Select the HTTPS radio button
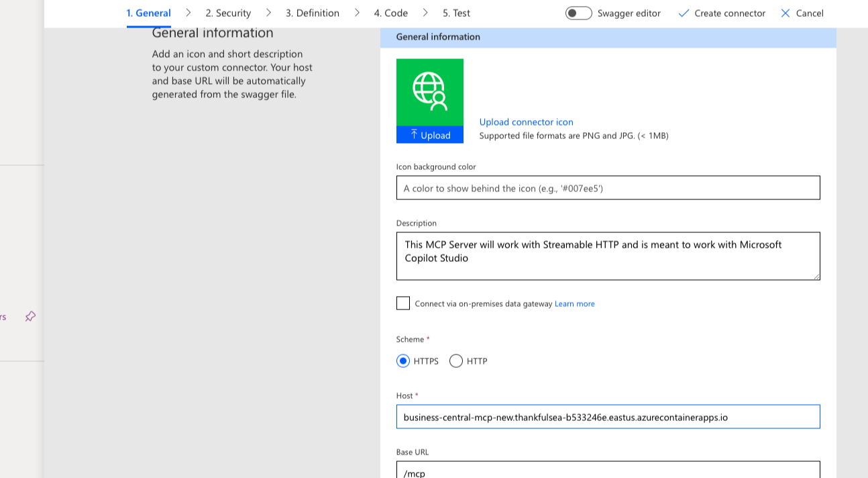Screen dimensions: 868x478 (403, 361)
